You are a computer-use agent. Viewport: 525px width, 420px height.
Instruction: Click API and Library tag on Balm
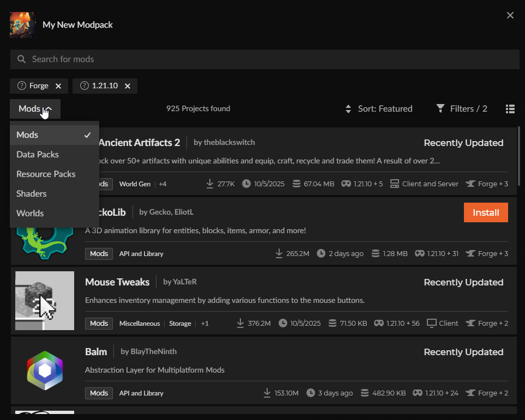click(141, 393)
